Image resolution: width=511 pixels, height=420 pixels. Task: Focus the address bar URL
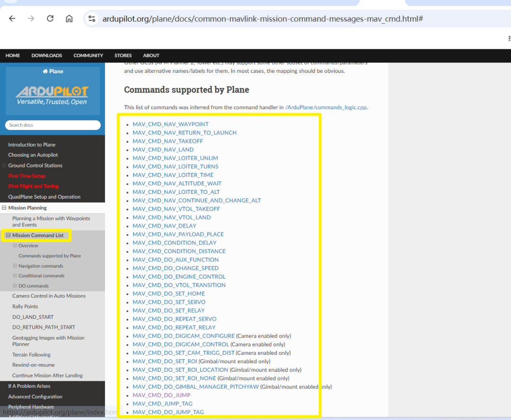click(263, 19)
